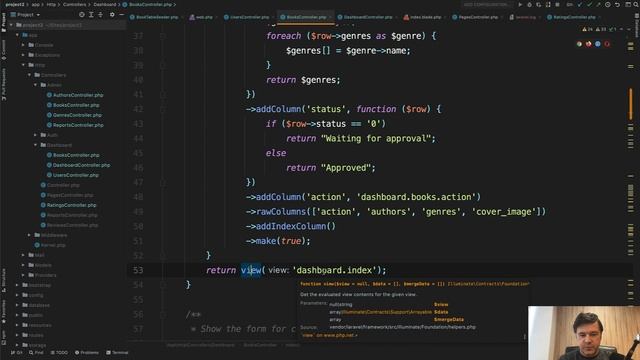This screenshot has width=640, height=360.
Task: Switch to the UsersController.php tab
Action: pyautogui.click(x=247, y=17)
